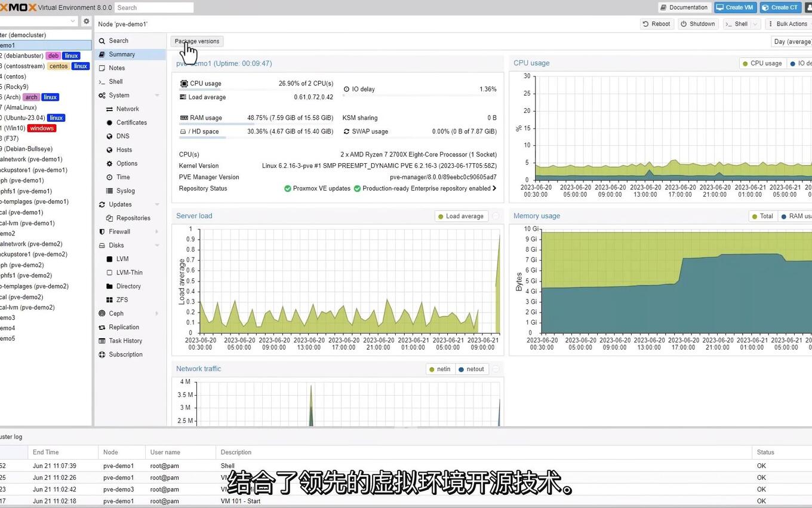Click the Ceph icon in sidebar
The height and width of the screenshot is (508, 812).
[x=103, y=314]
